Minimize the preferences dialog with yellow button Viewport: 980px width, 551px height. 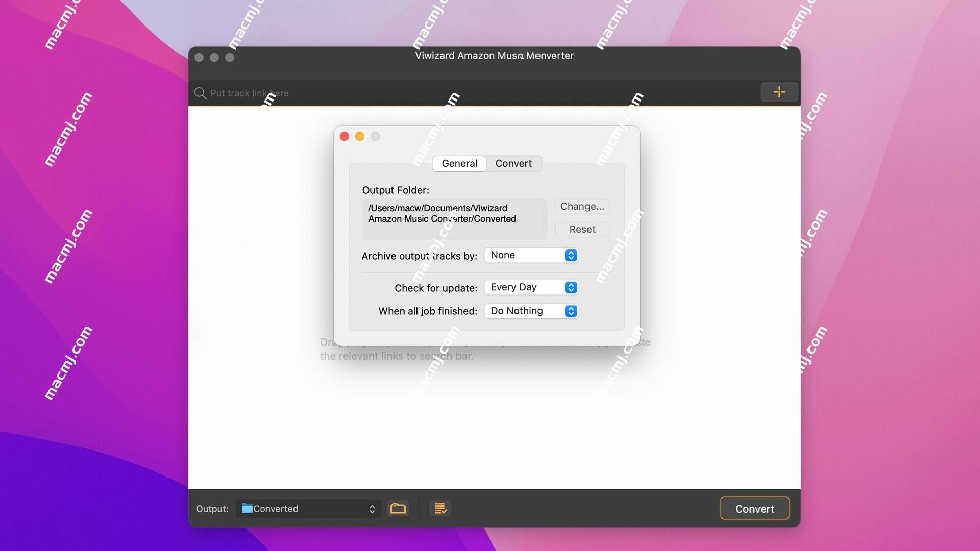pos(360,136)
